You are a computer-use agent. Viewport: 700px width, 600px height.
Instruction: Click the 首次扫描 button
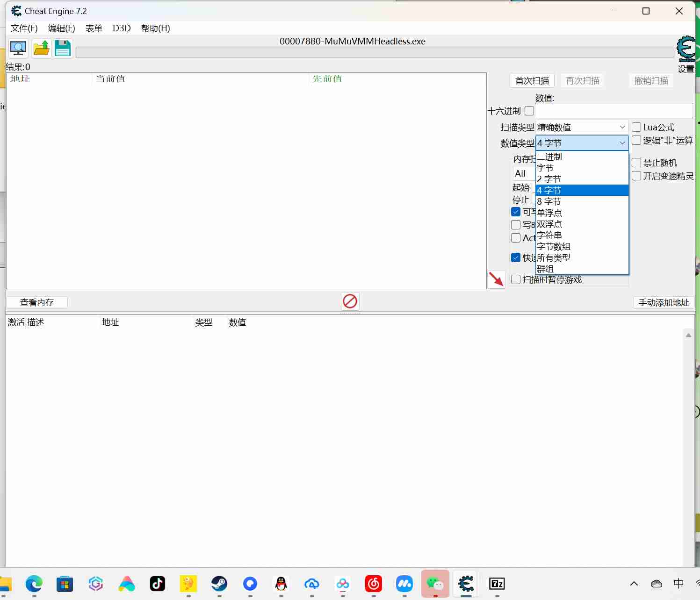click(x=532, y=81)
